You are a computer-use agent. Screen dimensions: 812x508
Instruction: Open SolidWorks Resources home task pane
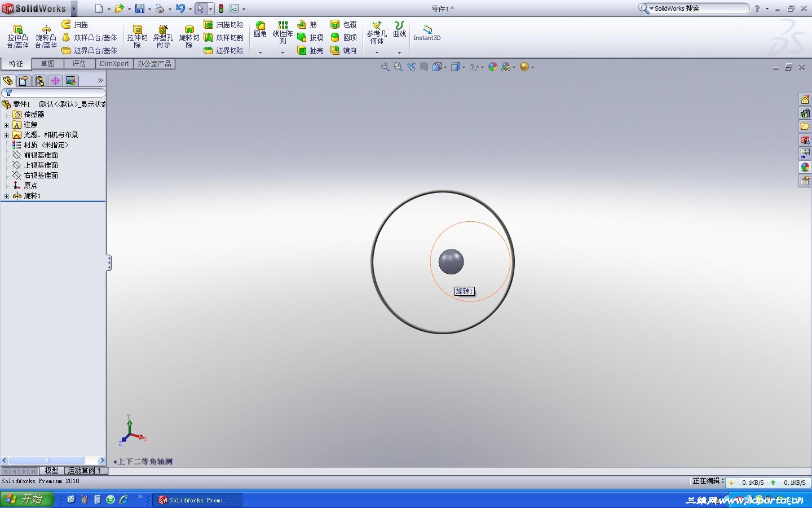[x=805, y=100]
